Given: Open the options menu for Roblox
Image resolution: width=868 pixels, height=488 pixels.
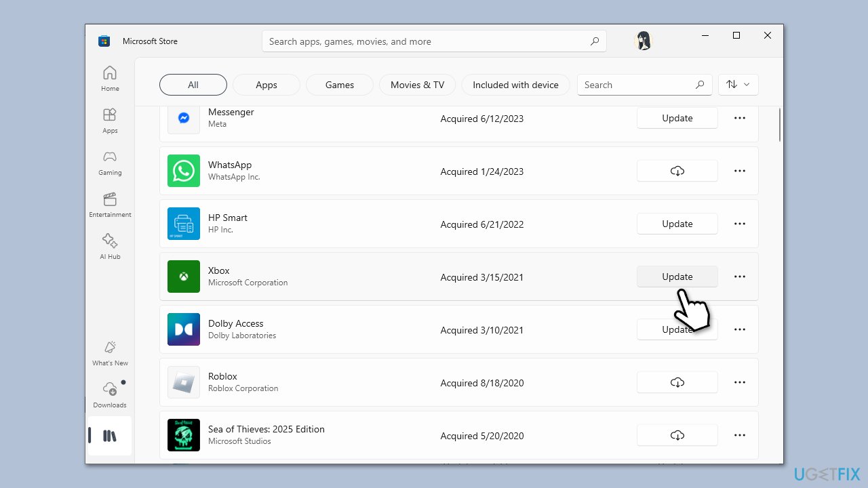Looking at the screenshot, I should tap(739, 382).
